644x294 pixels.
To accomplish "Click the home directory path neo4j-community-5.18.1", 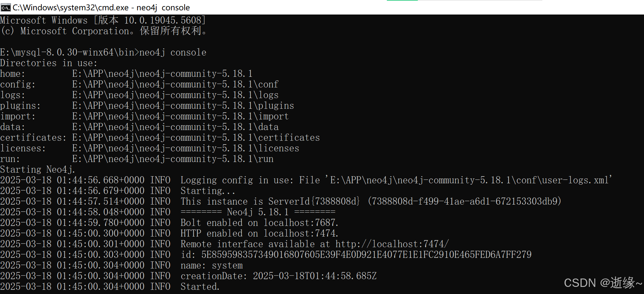I will tap(162, 74).
